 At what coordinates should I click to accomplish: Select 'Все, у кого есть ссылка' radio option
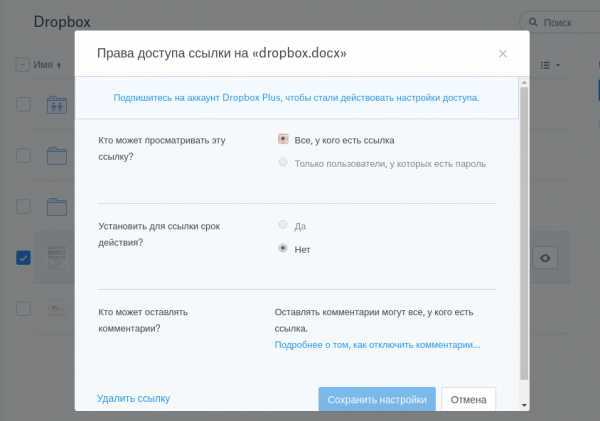(283, 139)
